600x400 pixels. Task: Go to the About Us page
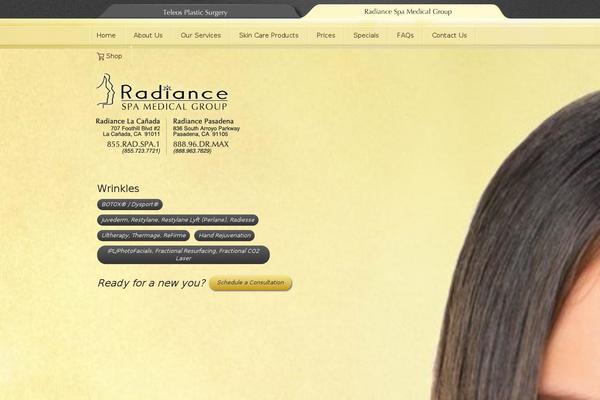pyautogui.click(x=148, y=35)
